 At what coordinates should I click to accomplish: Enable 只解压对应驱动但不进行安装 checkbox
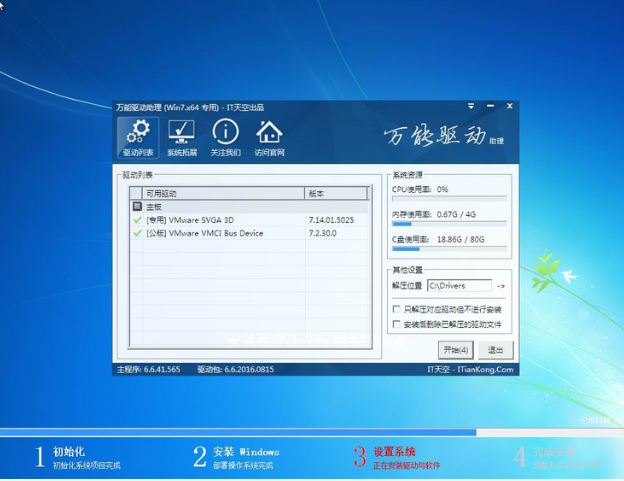[396, 309]
